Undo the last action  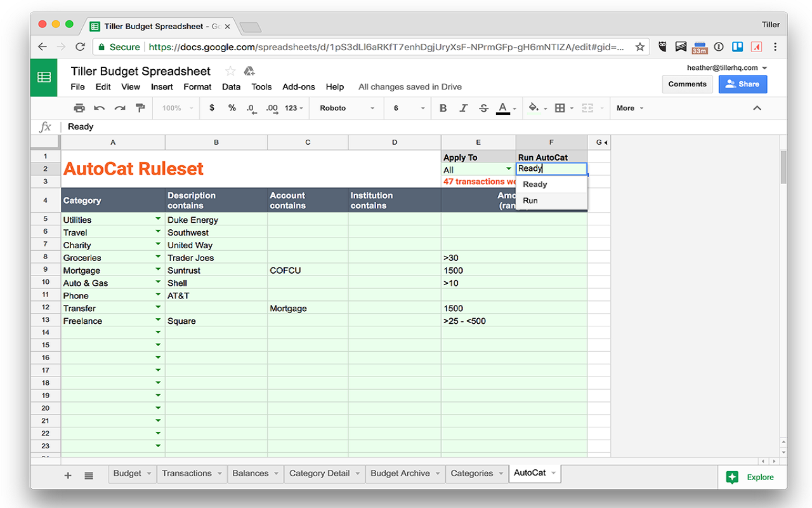100,108
